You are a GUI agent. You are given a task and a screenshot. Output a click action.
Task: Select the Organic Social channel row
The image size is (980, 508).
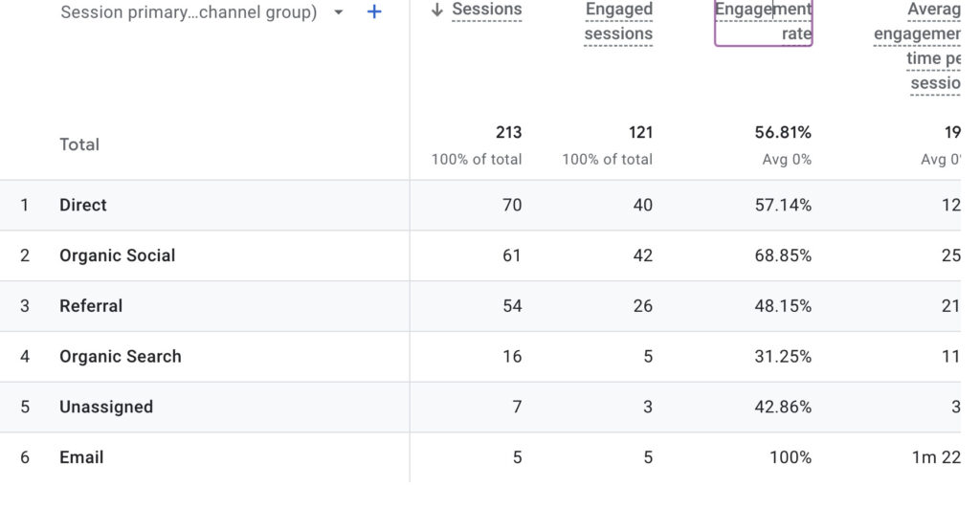[117, 255]
